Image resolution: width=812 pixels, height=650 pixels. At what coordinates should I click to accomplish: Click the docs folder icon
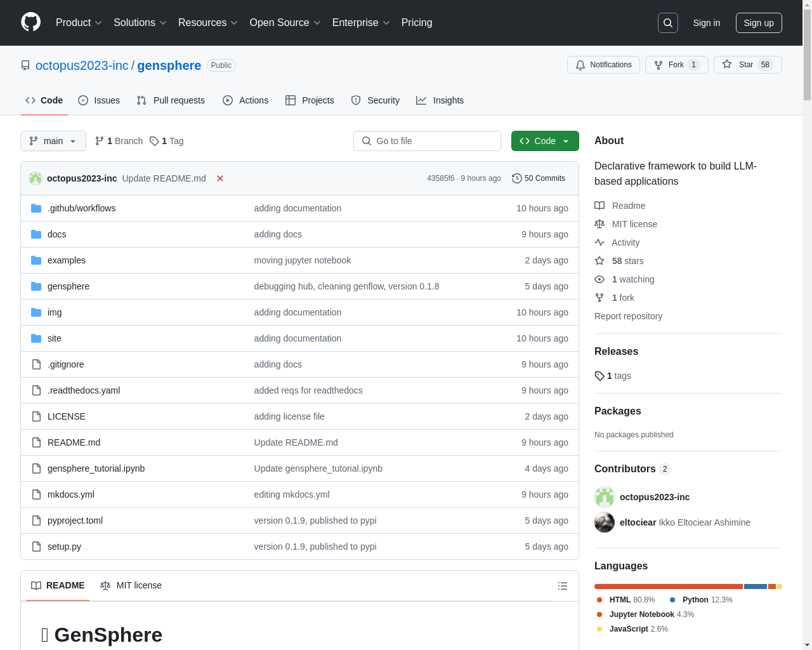click(x=36, y=234)
